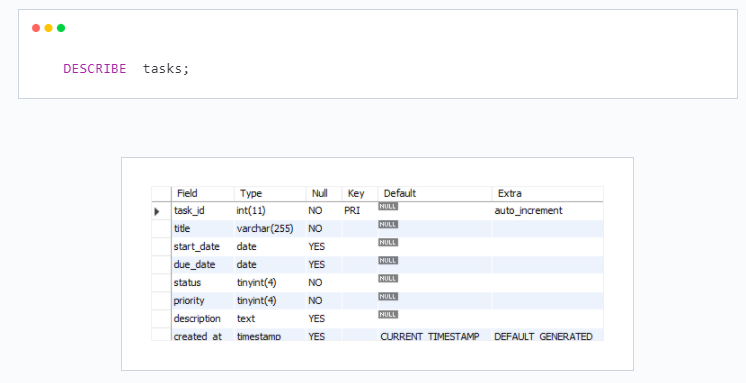The width and height of the screenshot is (746, 383).
Task: Click the NULL badge in title row
Action: tap(388, 225)
